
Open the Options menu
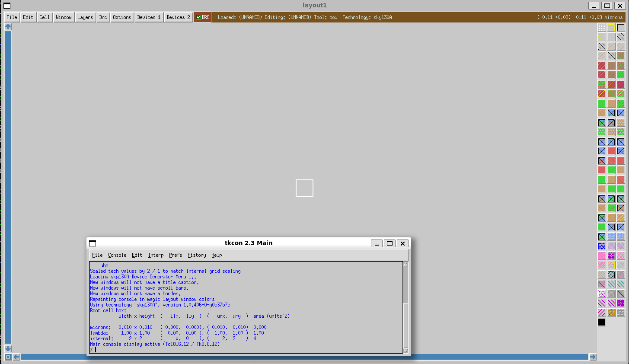point(122,17)
